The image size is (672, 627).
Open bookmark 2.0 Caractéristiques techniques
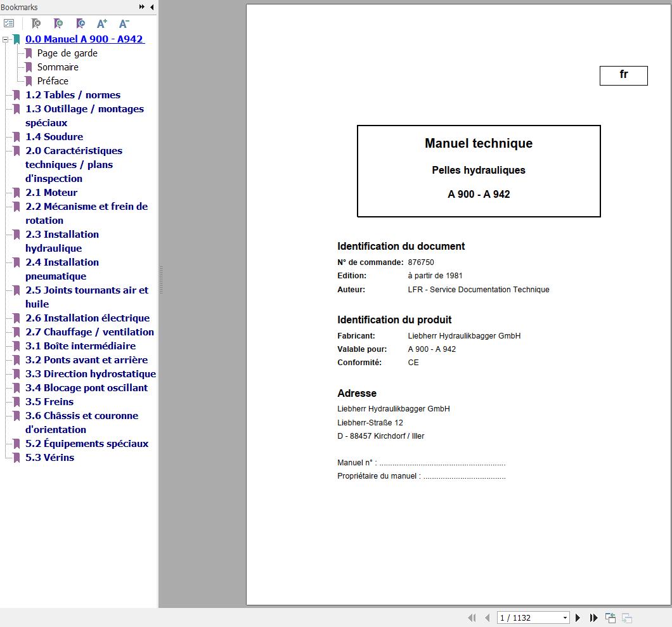[x=74, y=165]
